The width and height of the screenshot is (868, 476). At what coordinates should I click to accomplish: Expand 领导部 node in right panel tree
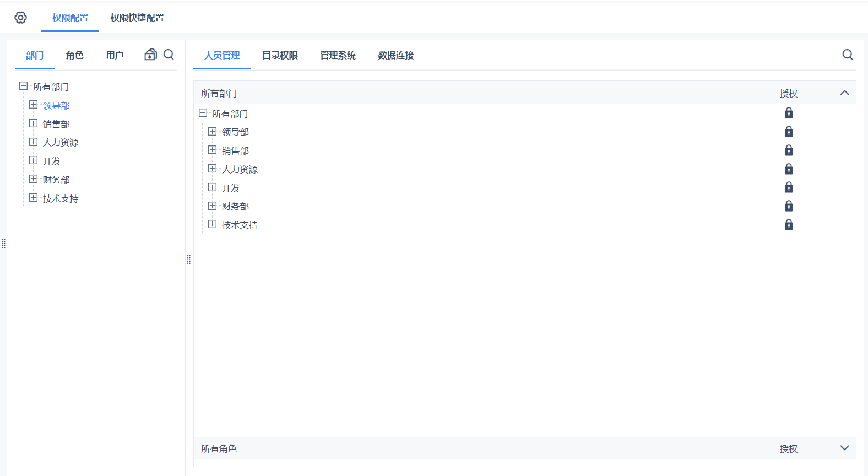pyautogui.click(x=212, y=132)
